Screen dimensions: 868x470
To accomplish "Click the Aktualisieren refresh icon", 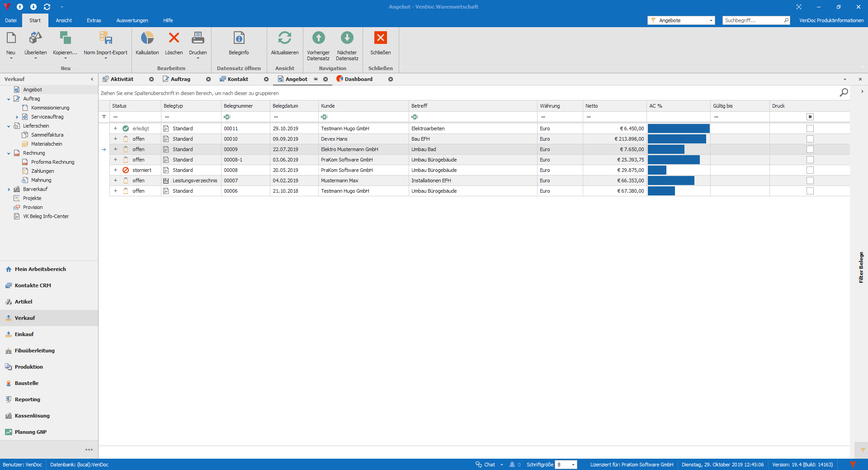I will click(x=284, y=38).
